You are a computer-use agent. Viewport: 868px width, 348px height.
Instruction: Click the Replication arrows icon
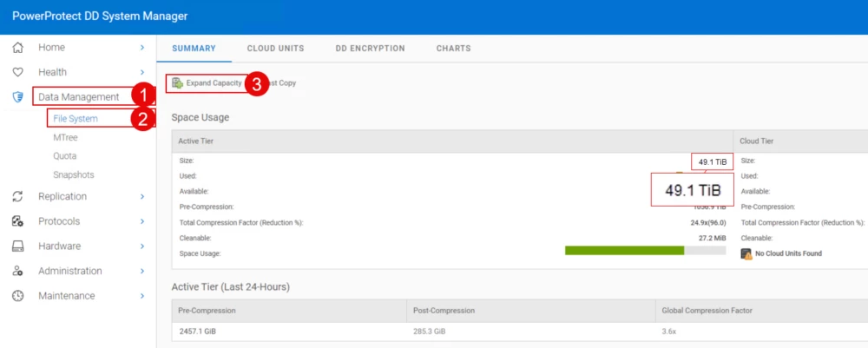click(x=17, y=196)
